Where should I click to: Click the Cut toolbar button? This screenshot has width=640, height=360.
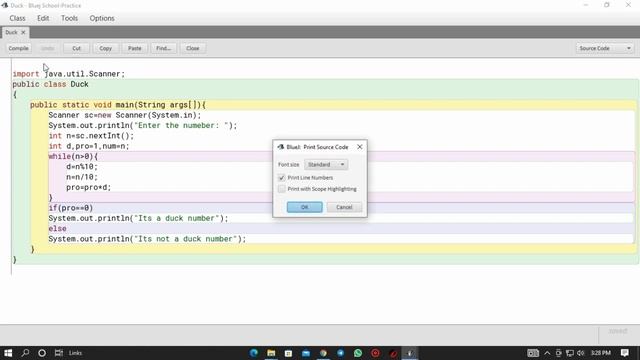click(x=76, y=48)
